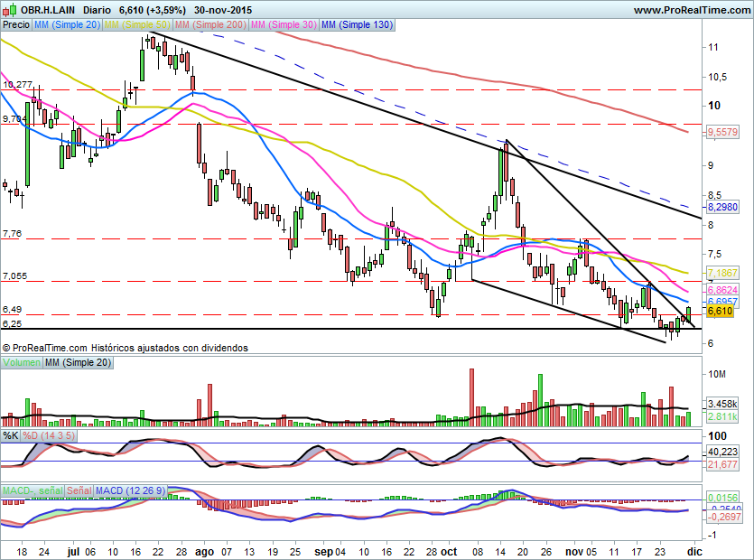The height and width of the screenshot is (560, 754).
Task: Click the 'jul' month marker on time axis
Action: click(73, 552)
